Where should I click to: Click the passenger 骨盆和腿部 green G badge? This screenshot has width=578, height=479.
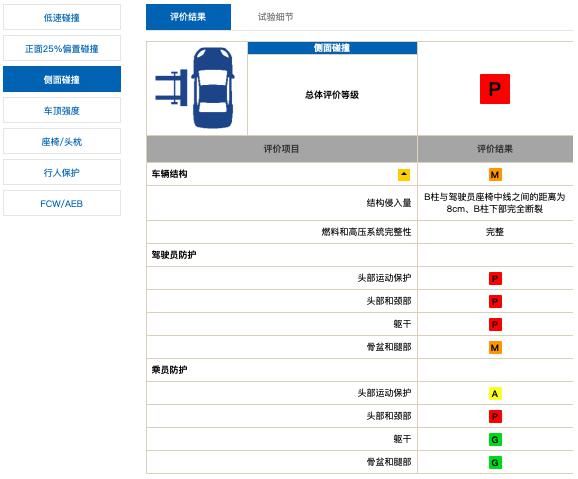click(x=495, y=462)
